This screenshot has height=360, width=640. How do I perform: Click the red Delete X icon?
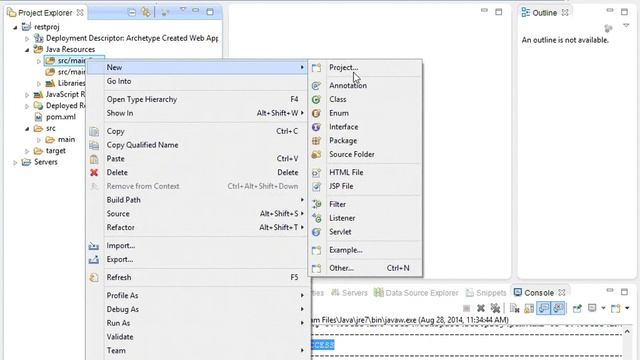click(94, 173)
